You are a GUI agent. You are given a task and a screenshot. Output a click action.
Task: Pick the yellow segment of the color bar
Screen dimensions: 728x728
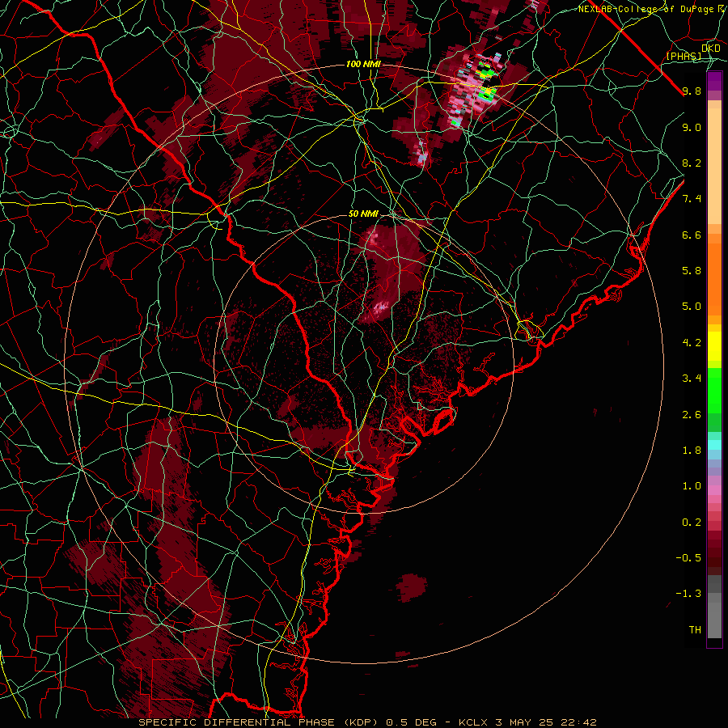714,346
